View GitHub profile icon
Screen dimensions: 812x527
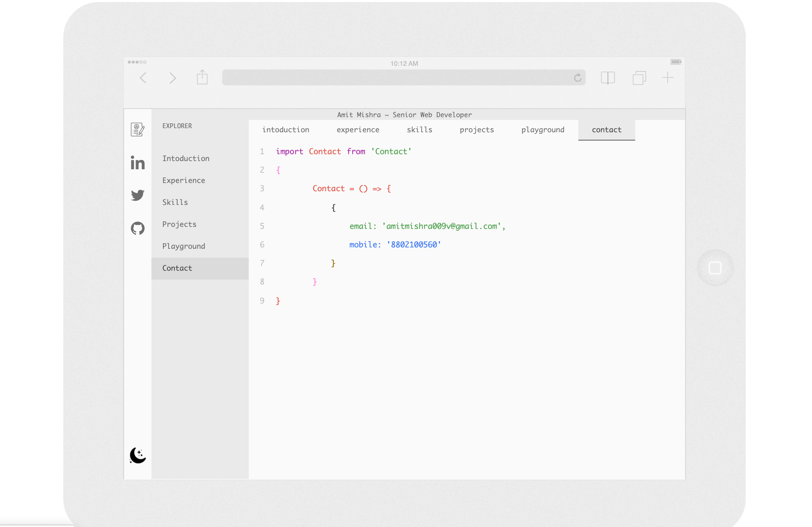(137, 228)
